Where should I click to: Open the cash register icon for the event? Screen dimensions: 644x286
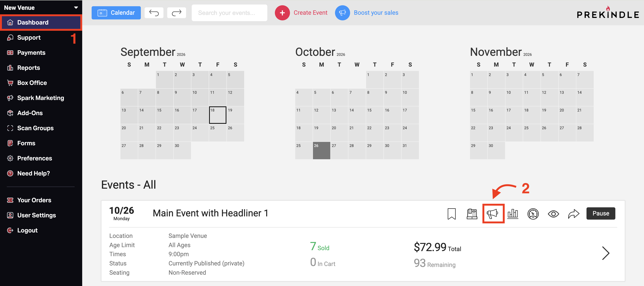click(472, 214)
